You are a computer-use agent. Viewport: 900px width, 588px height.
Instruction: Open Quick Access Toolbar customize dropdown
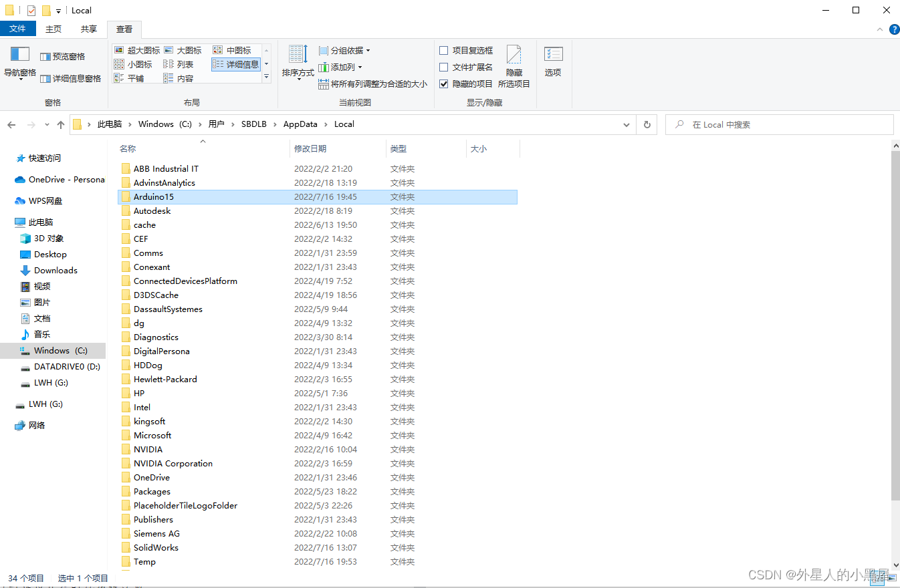[x=59, y=11]
